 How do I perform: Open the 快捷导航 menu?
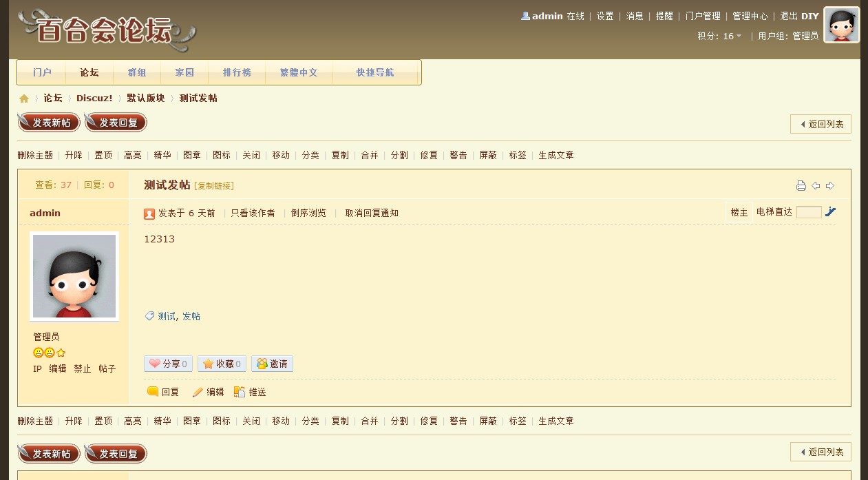[375, 72]
